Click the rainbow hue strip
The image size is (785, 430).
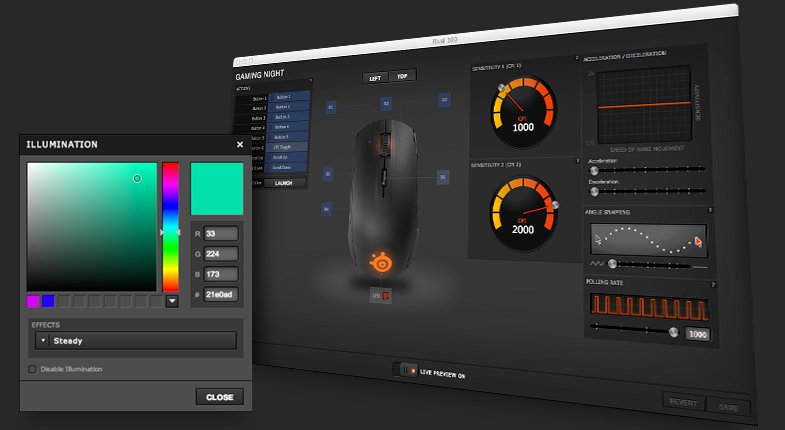pyautogui.click(x=170, y=227)
